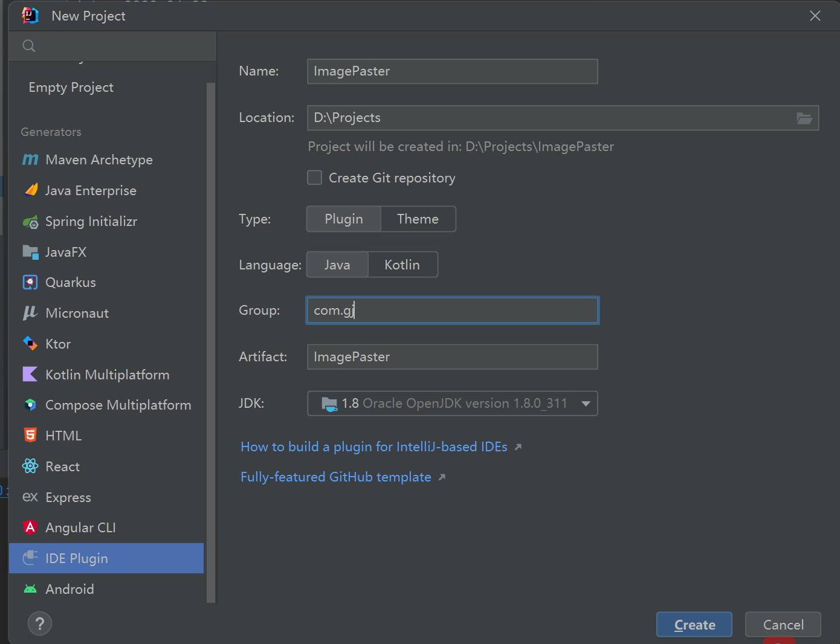Click the Name input field
840x644 pixels.
point(453,71)
